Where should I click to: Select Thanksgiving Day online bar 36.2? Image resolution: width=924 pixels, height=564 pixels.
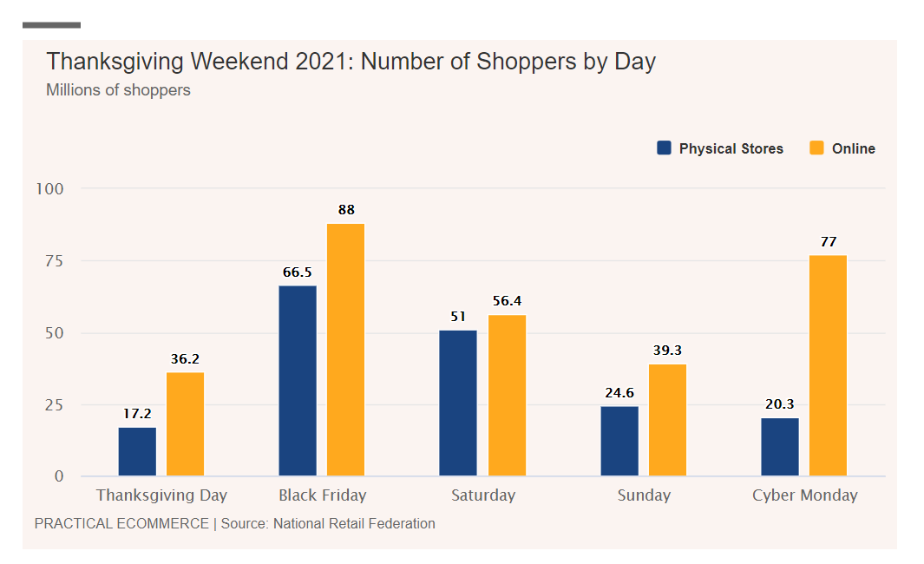click(185, 424)
